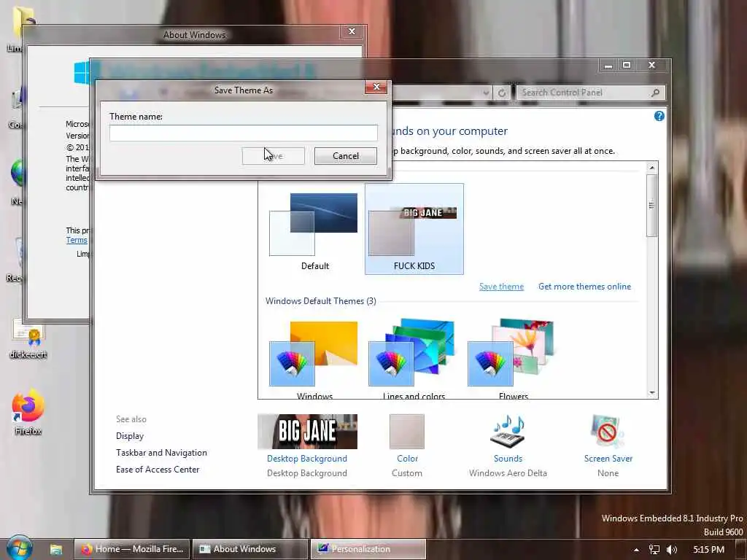Minimize the Personalization window
747x560 pixels.
click(x=608, y=65)
